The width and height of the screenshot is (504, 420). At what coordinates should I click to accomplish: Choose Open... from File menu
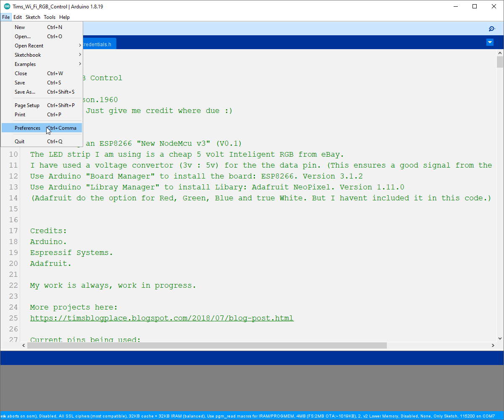(x=42, y=37)
